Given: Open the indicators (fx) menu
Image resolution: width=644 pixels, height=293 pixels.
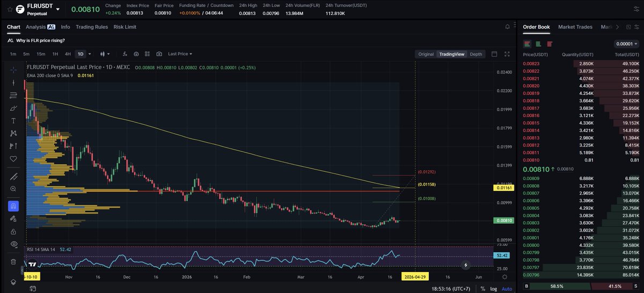Looking at the screenshot, I should coord(124,54).
